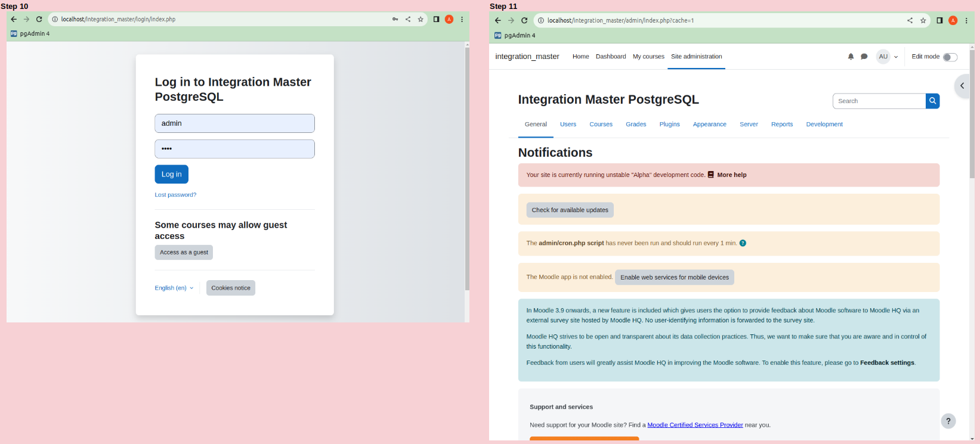Screen dimensions: 980x444
Task: Click back arrow in Step 11 browser
Action: click(x=498, y=20)
